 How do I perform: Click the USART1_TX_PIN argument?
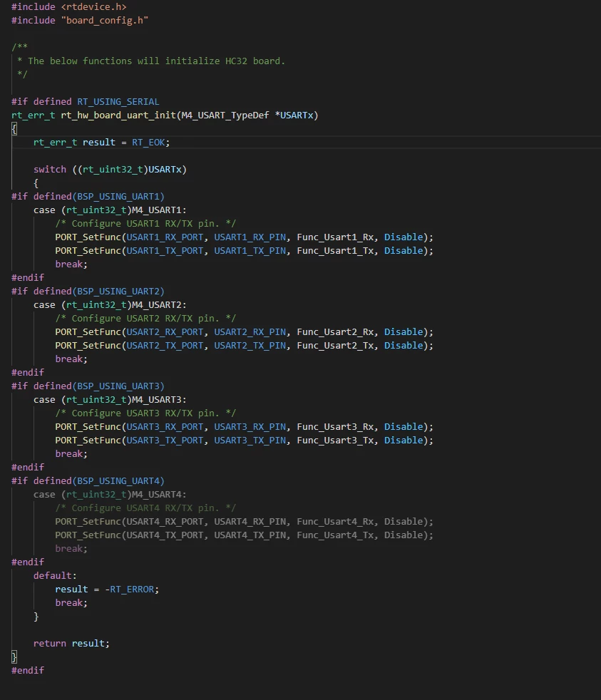tap(250, 251)
